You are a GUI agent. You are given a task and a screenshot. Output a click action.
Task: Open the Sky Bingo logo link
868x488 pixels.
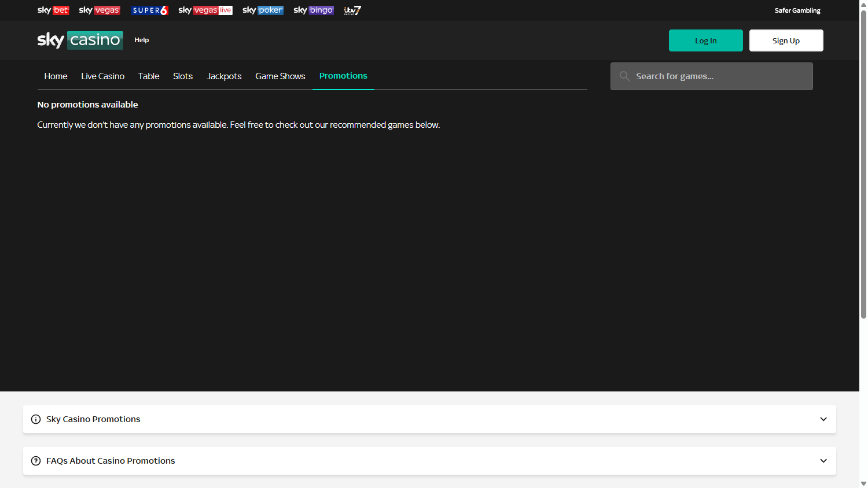(x=314, y=10)
